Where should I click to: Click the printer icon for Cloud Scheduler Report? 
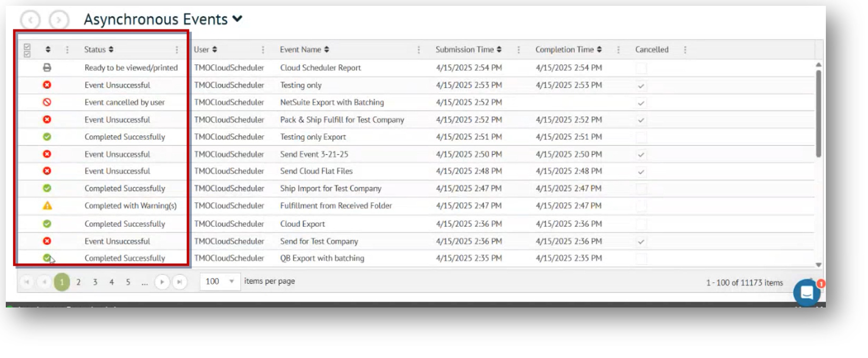[x=47, y=67]
